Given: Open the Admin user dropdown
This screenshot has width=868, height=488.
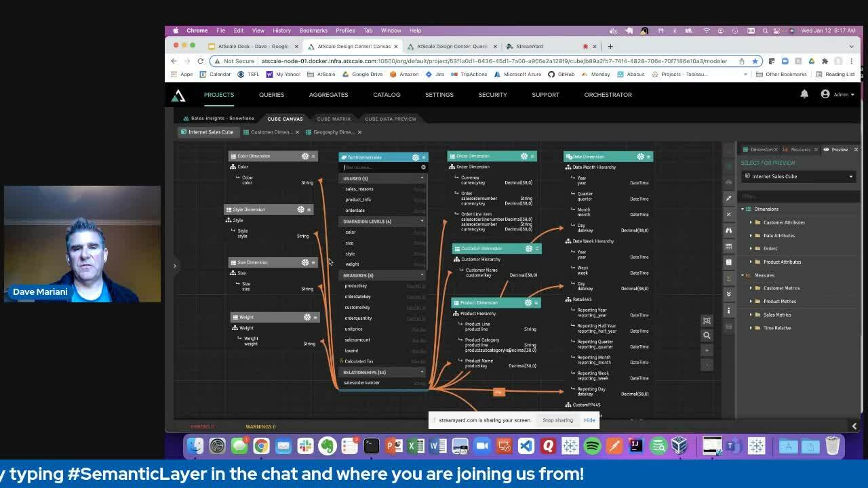Looking at the screenshot, I should (839, 94).
